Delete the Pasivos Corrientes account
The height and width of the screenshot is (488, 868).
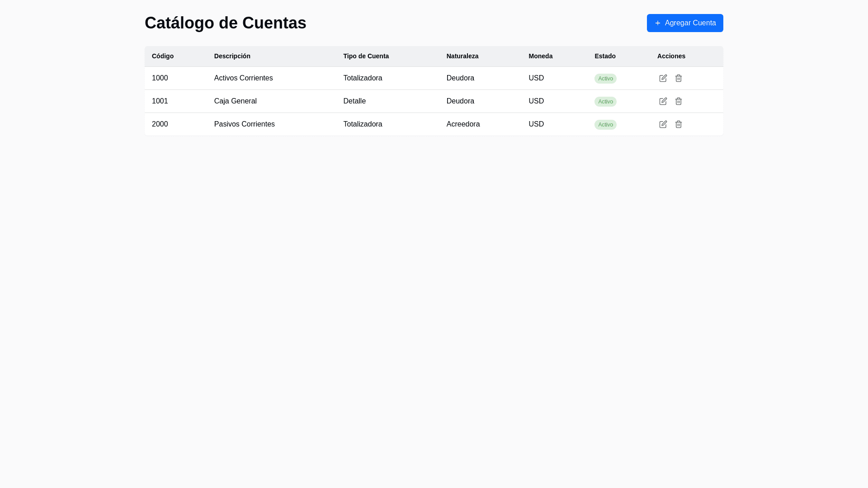click(x=678, y=124)
